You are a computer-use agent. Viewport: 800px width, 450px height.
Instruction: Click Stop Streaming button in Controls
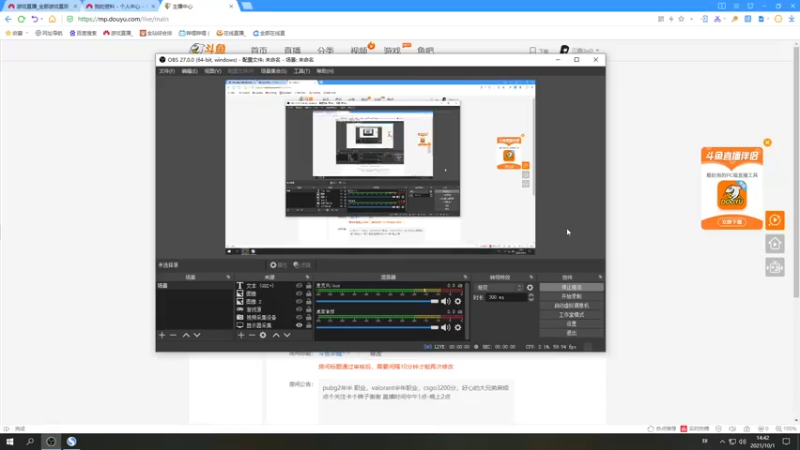tap(571, 287)
